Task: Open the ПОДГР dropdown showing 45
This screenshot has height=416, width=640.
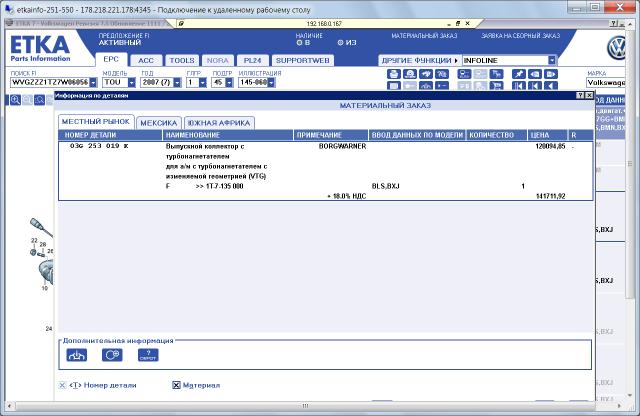Action: click(229, 82)
